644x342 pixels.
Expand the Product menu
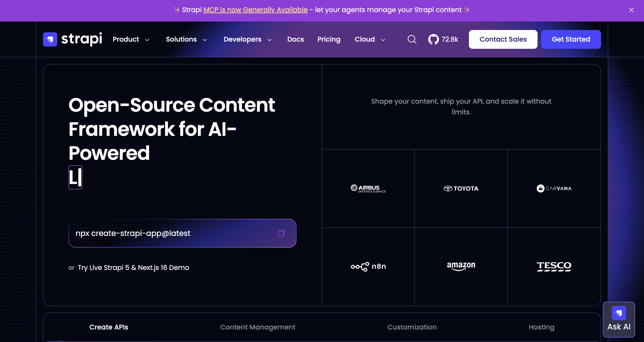point(131,39)
